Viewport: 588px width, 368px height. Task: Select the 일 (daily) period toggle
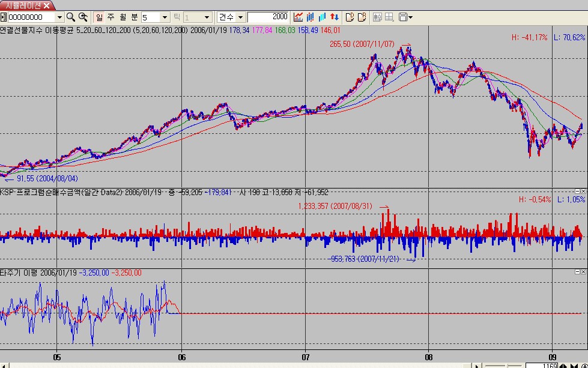tap(99, 17)
